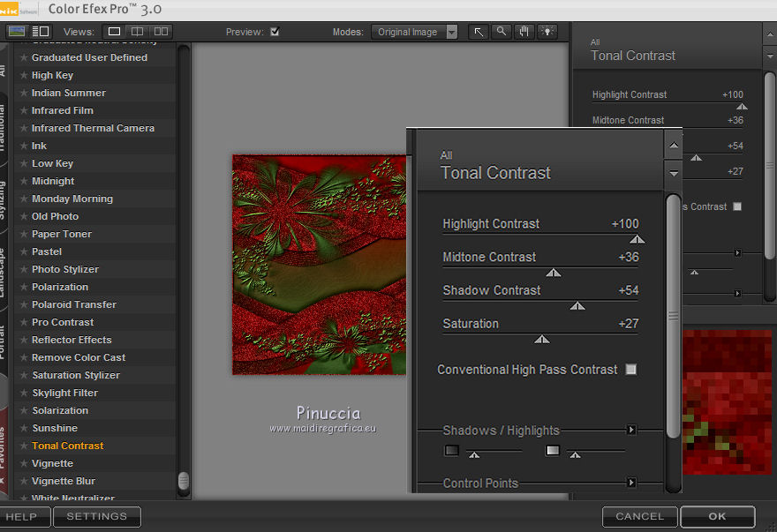The width and height of the screenshot is (777, 532).
Task: Select the arrow pointer tool
Action: 479,32
